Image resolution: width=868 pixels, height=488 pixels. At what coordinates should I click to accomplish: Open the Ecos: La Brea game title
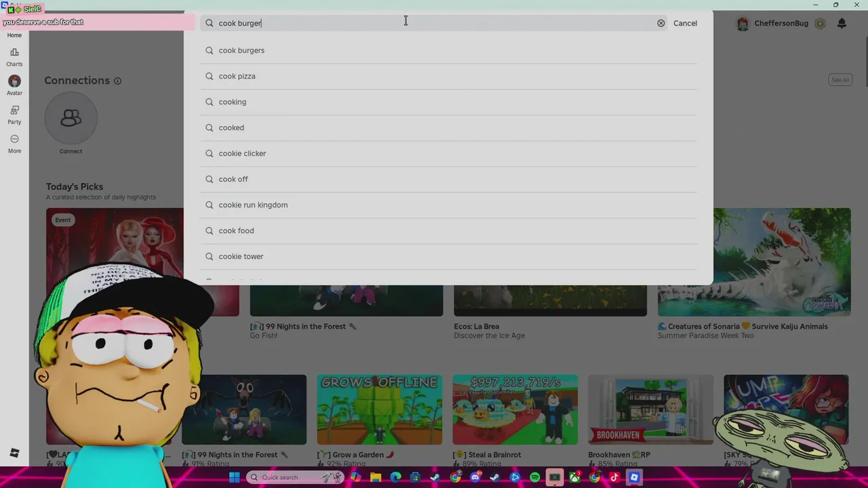coord(476,326)
